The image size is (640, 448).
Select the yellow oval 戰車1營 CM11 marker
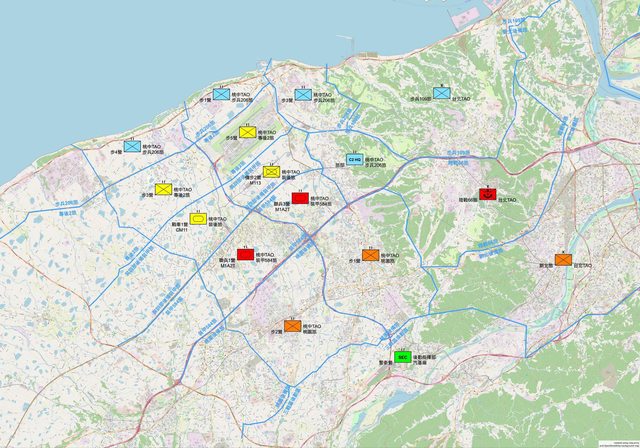click(198, 218)
